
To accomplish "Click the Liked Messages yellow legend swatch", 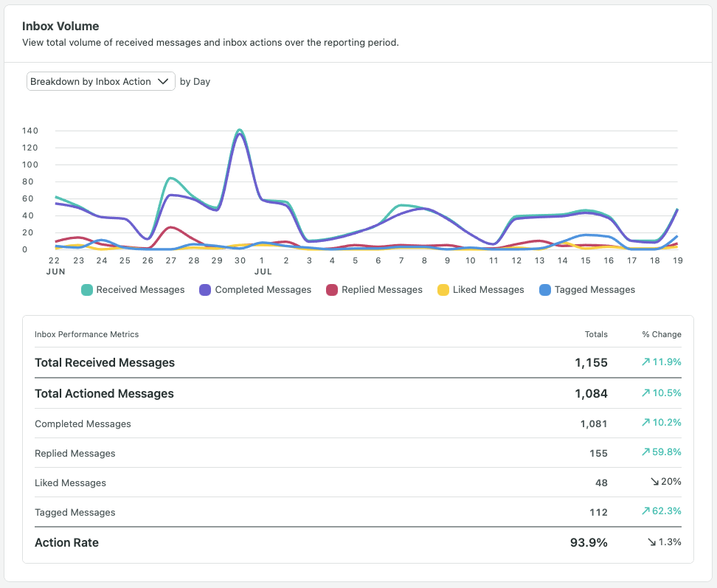I will (x=443, y=290).
